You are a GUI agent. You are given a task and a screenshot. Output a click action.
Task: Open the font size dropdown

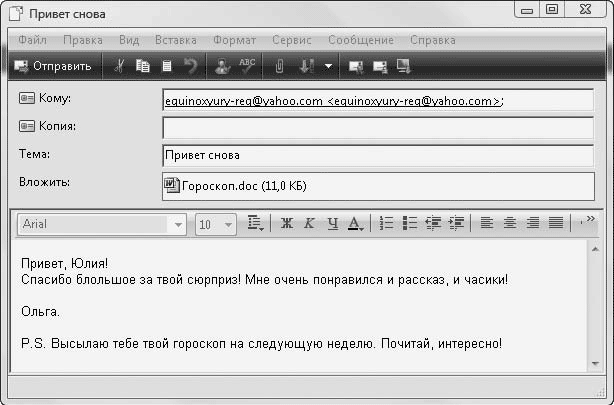pyautogui.click(x=231, y=224)
